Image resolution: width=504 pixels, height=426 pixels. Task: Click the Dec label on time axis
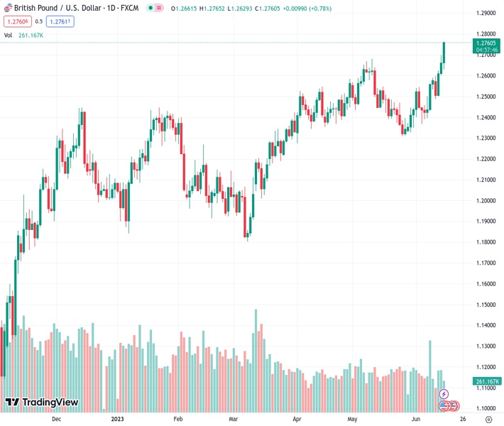pyautogui.click(x=57, y=419)
